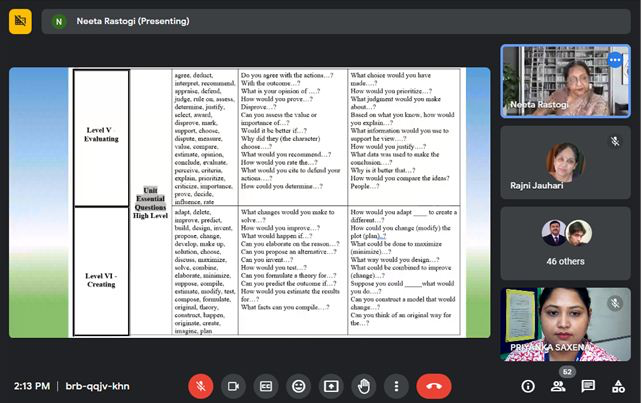Click the yellow presentation icon at top left
Image resolution: width=642 pixels, height=403 pixels.
click(x=20, y=21)
